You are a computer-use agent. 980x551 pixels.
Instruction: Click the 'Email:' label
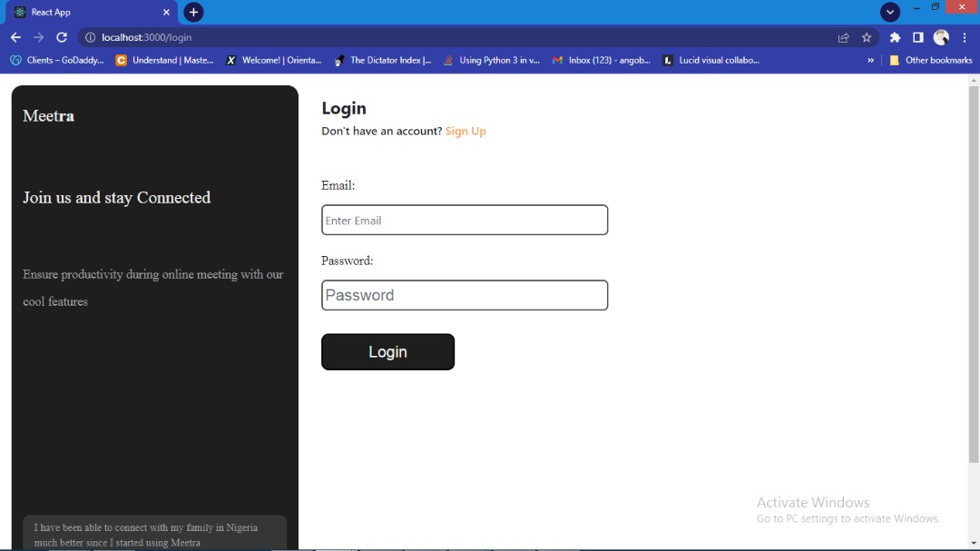(x=338, y=185)
